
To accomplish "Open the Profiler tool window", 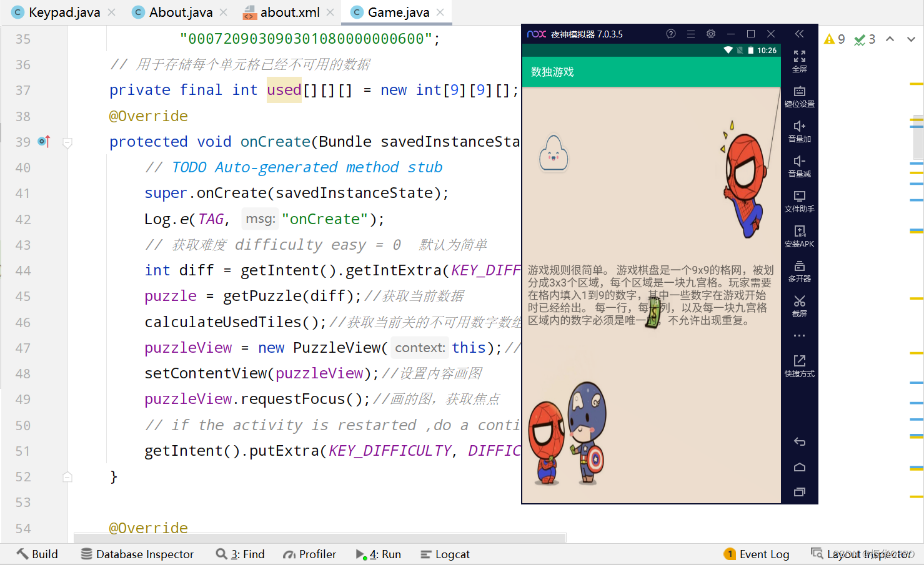I will click(x=310, y=554).
